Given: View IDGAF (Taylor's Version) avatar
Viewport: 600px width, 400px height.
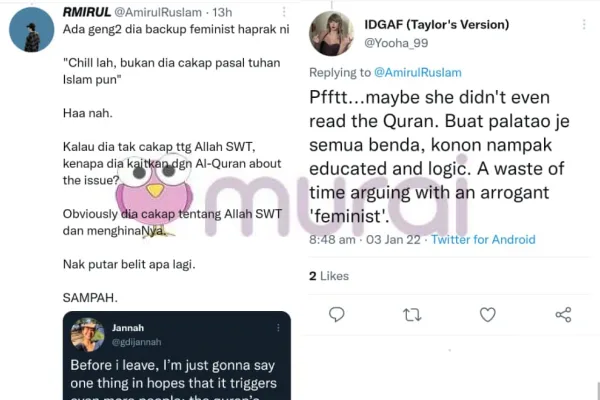Looking at the screenshot, I should pyautogui.click(x=331, y=34).
